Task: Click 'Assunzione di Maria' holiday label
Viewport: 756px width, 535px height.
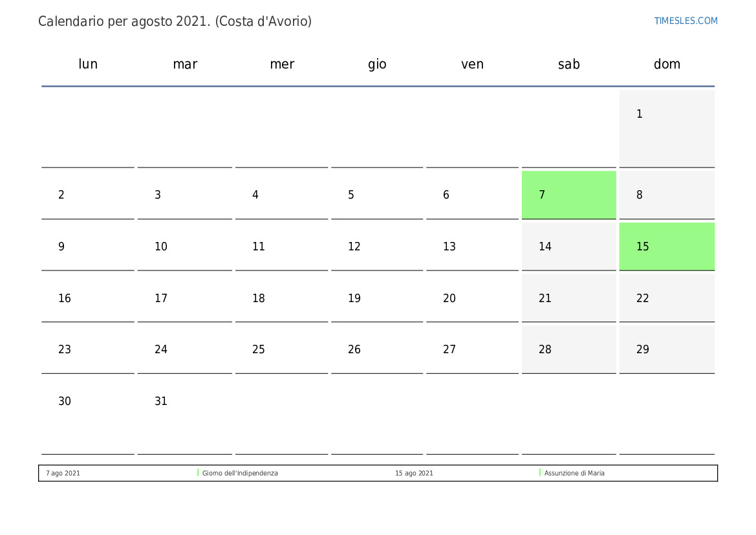Action: click(574, 474)
